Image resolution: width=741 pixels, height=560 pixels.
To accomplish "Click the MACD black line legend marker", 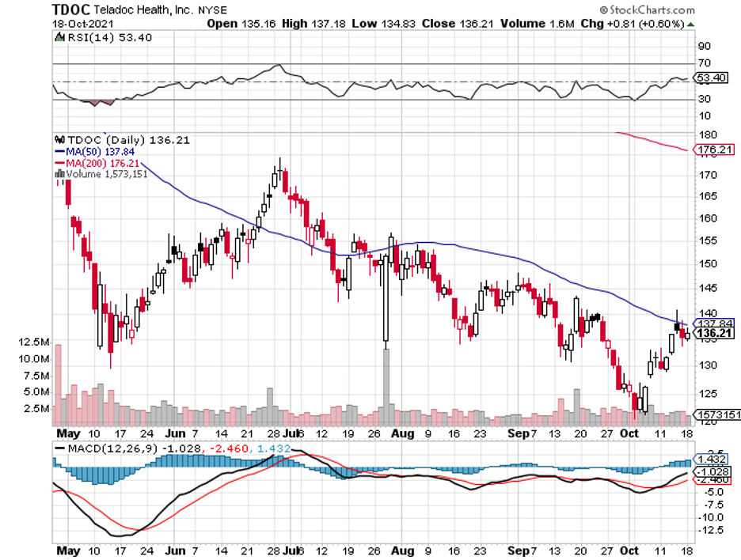I will (61, 448).
